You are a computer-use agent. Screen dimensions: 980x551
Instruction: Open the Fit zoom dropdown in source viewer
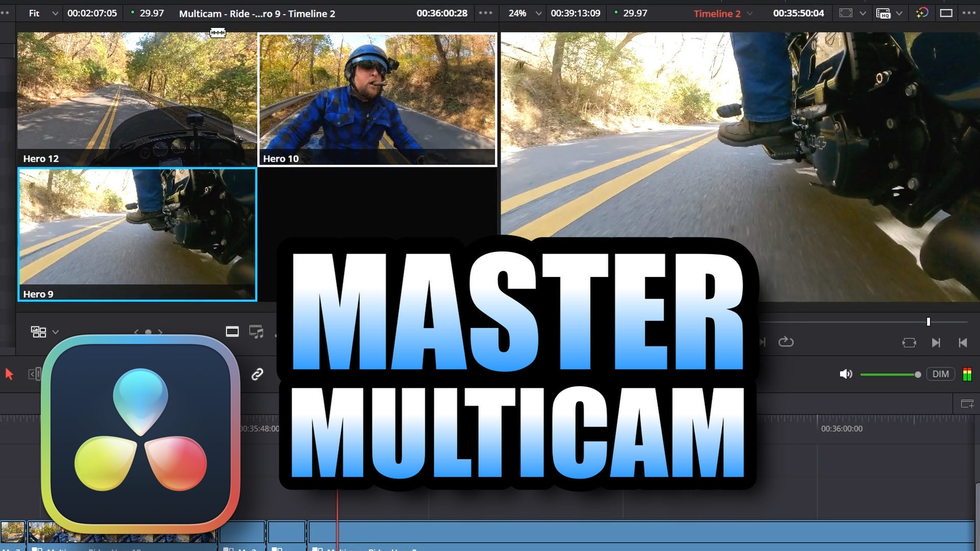point(43,13)
